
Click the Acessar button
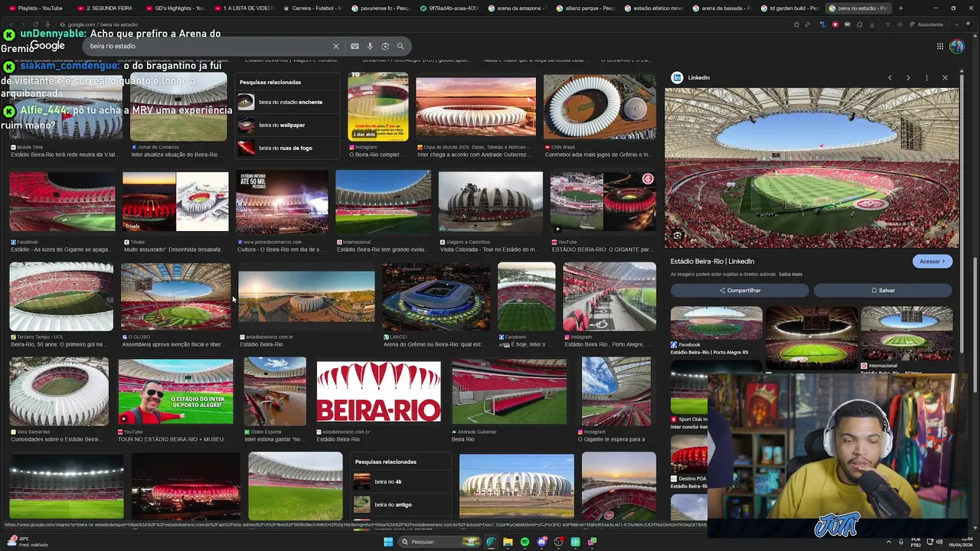point(932,261)
